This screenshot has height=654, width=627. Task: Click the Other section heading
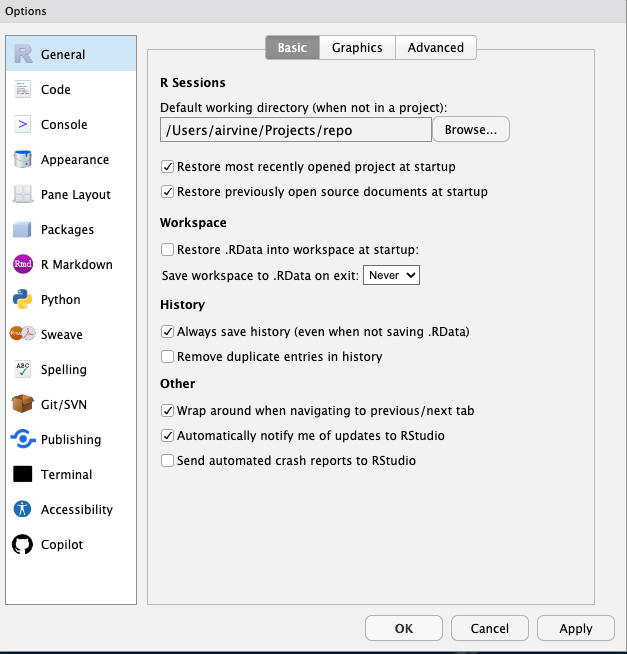[178, 384]
